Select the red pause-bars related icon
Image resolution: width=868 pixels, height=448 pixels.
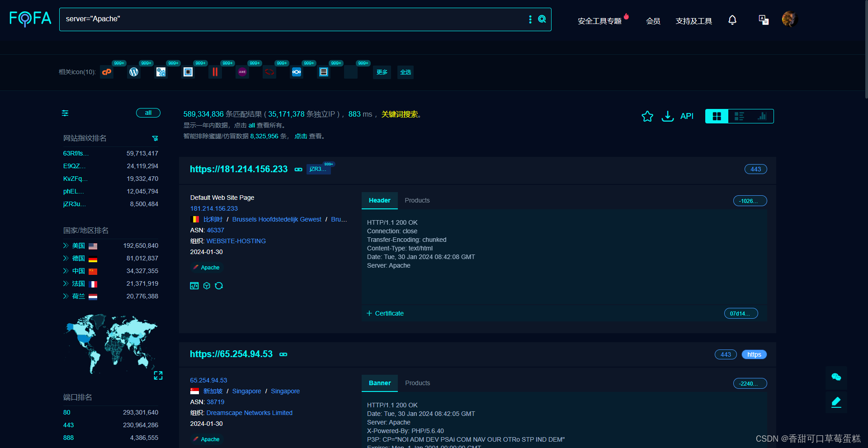click(x=215, y=72)
